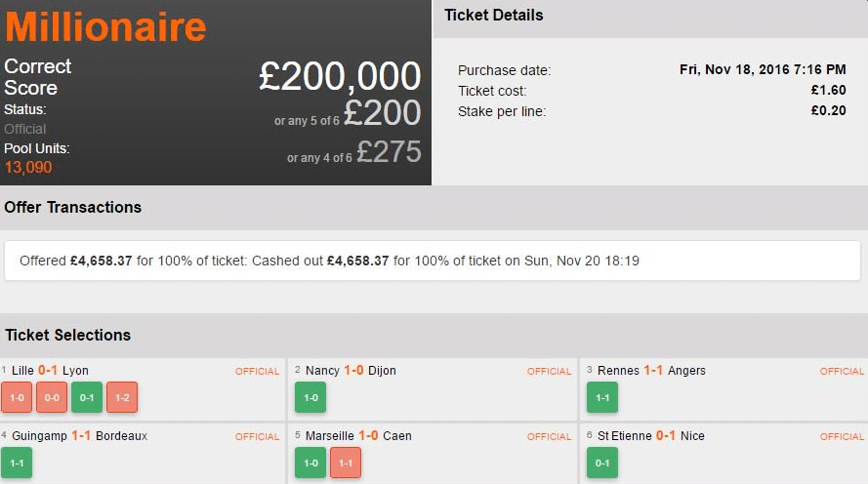Select the green 1-0 chip for Marseille vs Caen
The height and width of the screenshot is (484, 868).
[310, 463]
